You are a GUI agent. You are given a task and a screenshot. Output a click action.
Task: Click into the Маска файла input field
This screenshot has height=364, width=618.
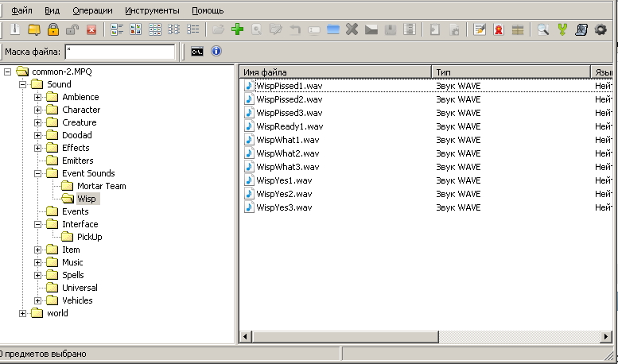[120, 52]
